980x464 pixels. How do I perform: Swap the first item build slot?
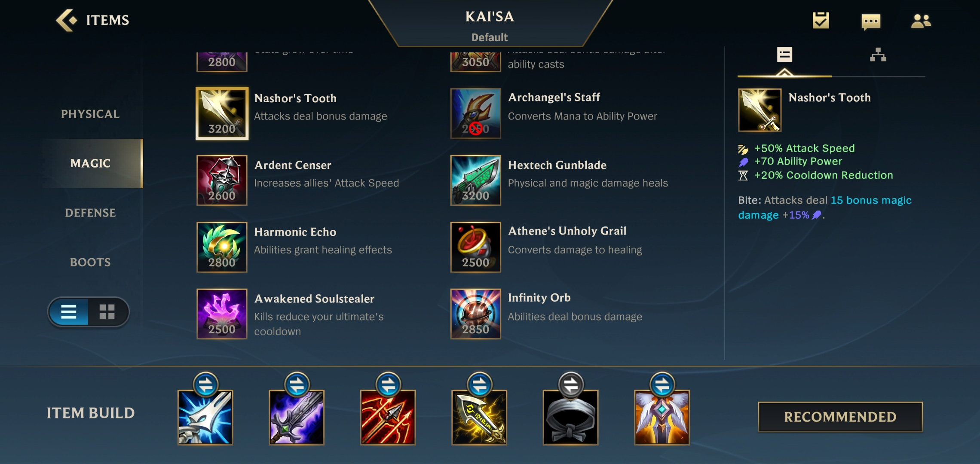coord(205,385)
